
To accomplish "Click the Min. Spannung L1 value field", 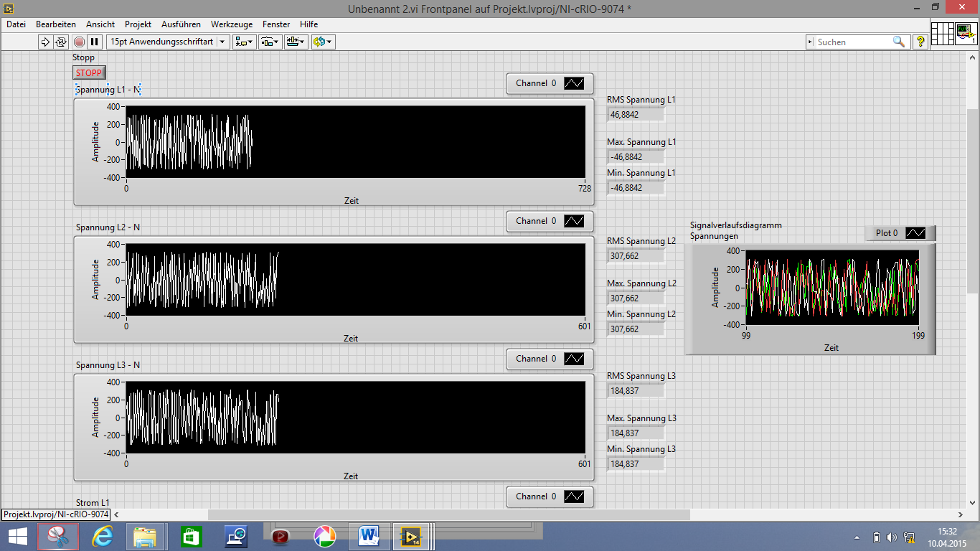I will pos(636,187).
